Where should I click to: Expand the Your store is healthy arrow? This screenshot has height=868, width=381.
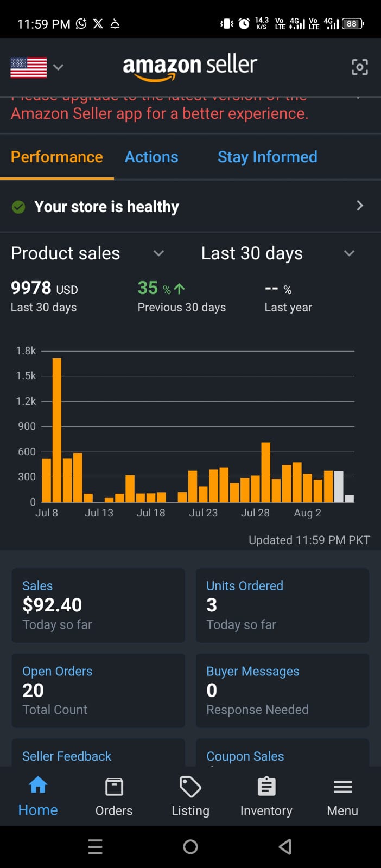pyautogui.click(x=359, y=206)
